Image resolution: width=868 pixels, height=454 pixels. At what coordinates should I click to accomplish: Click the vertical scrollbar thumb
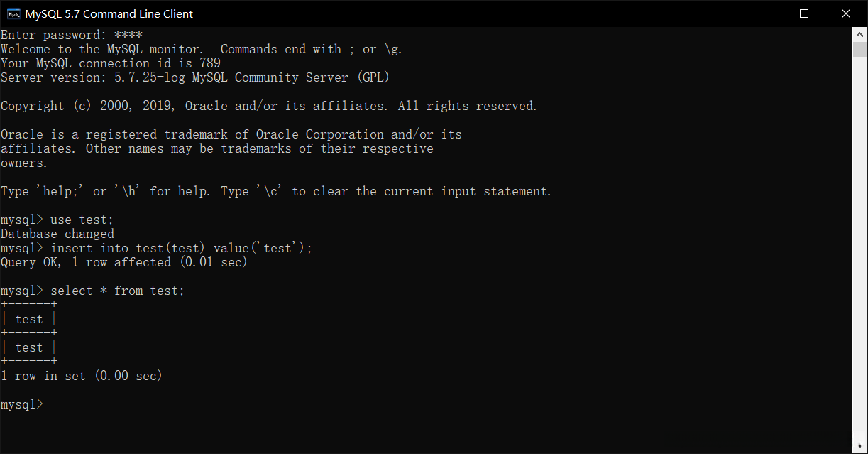coord(859,50)
